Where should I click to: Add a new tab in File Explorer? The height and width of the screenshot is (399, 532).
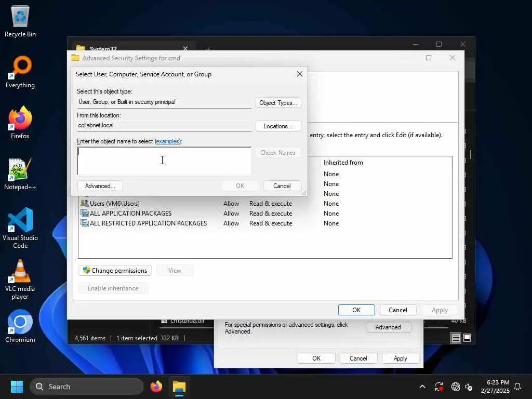(208, 49)
